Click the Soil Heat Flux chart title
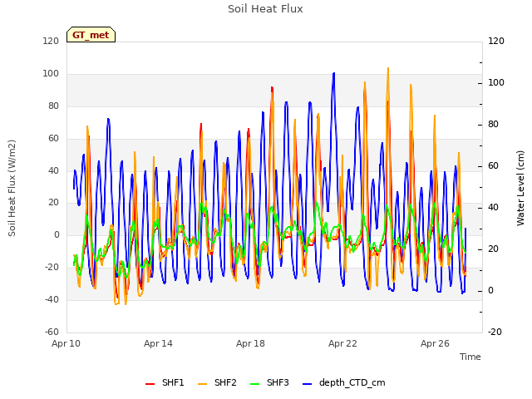Viewport: 532px width, 399px height. pyautogui.click(x=265, y=9)
